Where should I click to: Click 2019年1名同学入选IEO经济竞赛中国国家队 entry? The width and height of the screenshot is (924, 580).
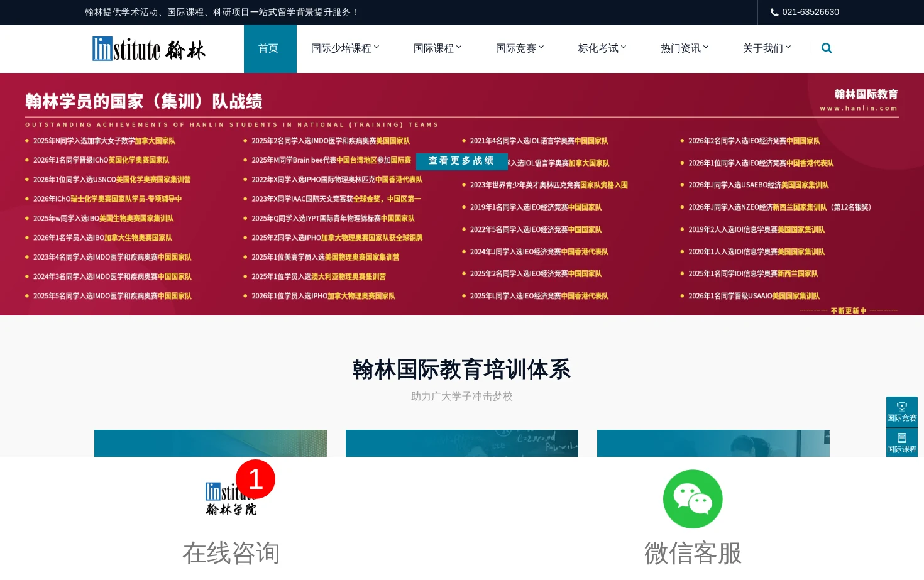tap(536, 207)
